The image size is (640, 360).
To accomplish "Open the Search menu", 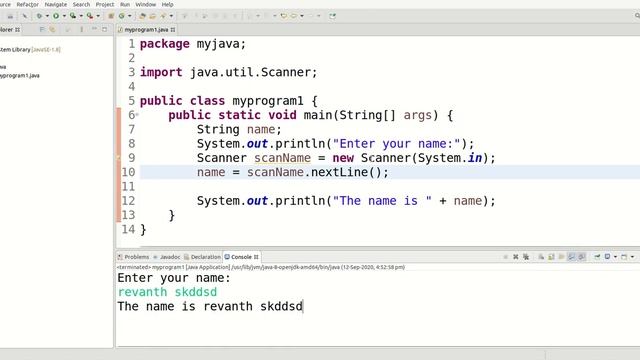I will [x=81, y=4].
